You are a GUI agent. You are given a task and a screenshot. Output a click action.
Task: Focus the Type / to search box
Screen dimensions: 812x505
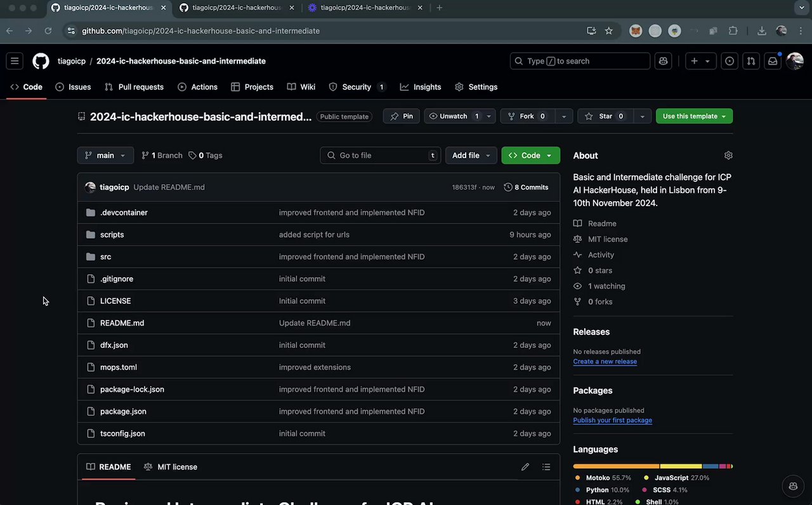580,61
